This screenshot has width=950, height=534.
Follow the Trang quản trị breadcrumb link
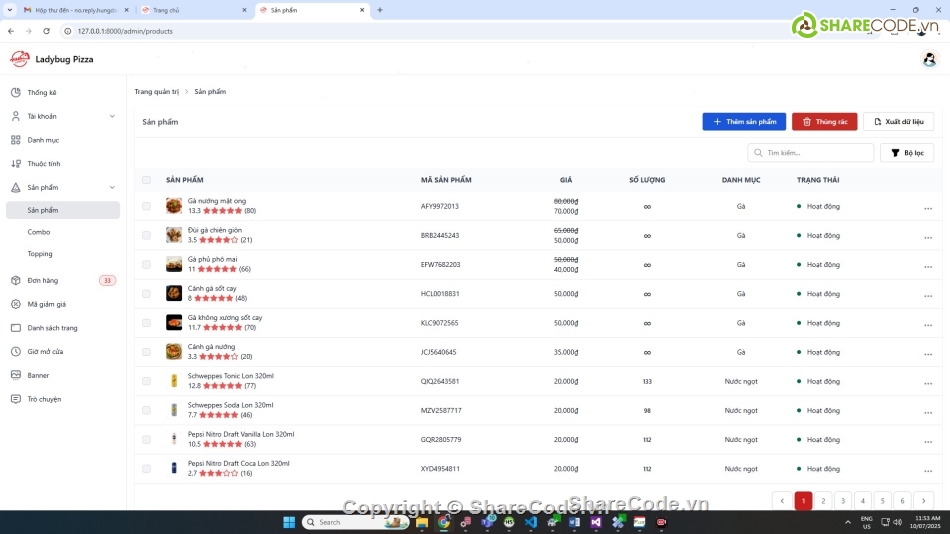coord(157,92)
